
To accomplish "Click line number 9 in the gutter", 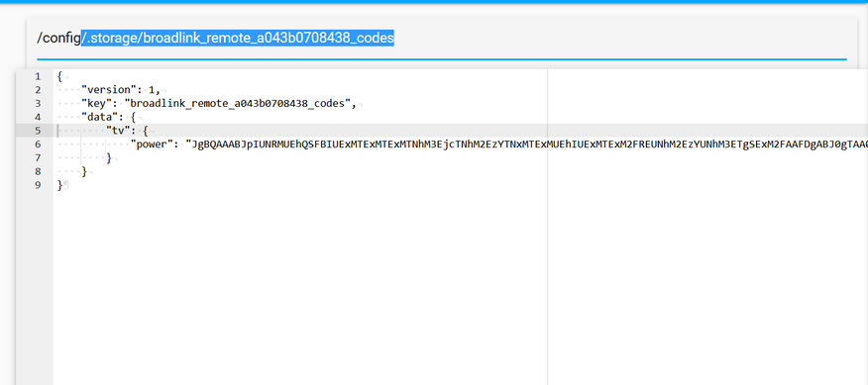I will (x=37, y=185).
